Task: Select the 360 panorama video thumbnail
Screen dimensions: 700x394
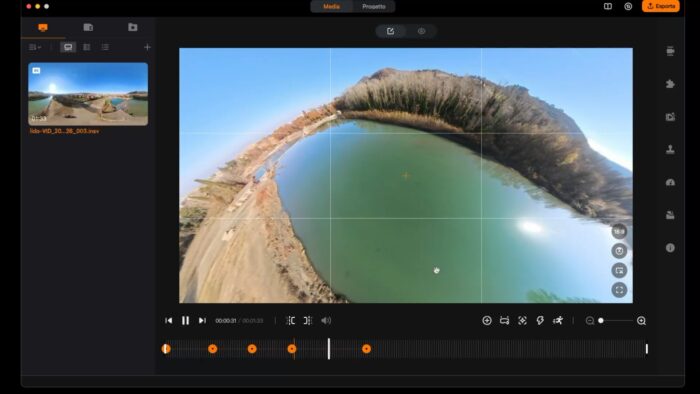Action: click(88, 94)
